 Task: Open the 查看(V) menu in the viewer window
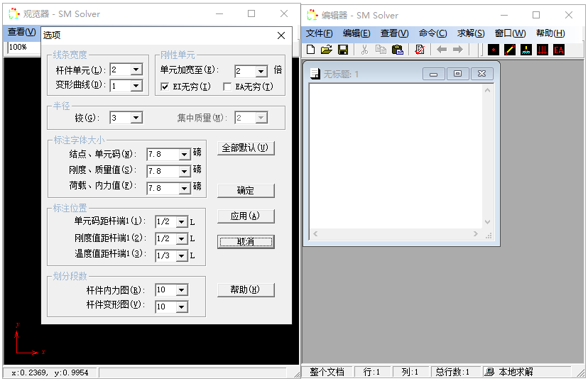tap(21, 32)
